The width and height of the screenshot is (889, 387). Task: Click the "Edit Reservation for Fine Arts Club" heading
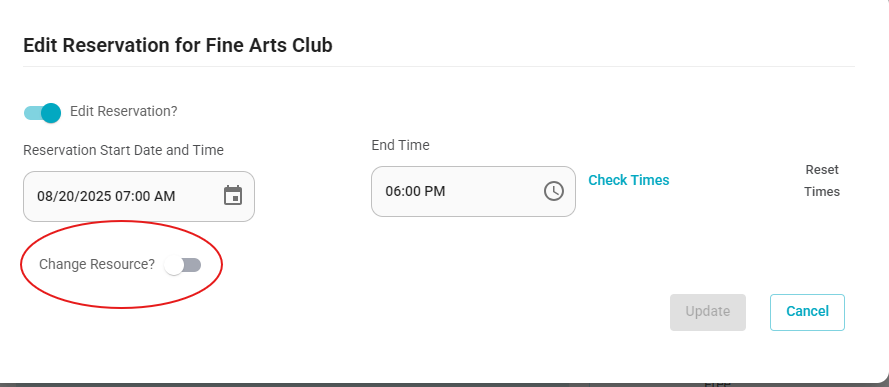coord(177,45)
